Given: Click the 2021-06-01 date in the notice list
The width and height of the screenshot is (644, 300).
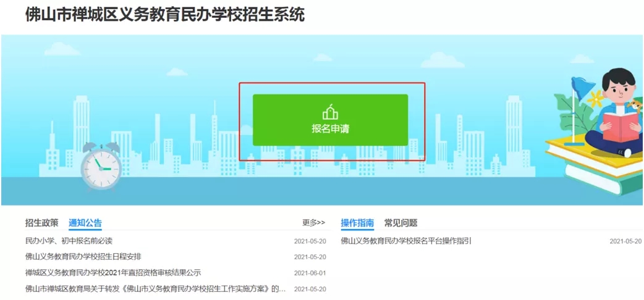Looking at the screenshot, I should pos(310,273).
